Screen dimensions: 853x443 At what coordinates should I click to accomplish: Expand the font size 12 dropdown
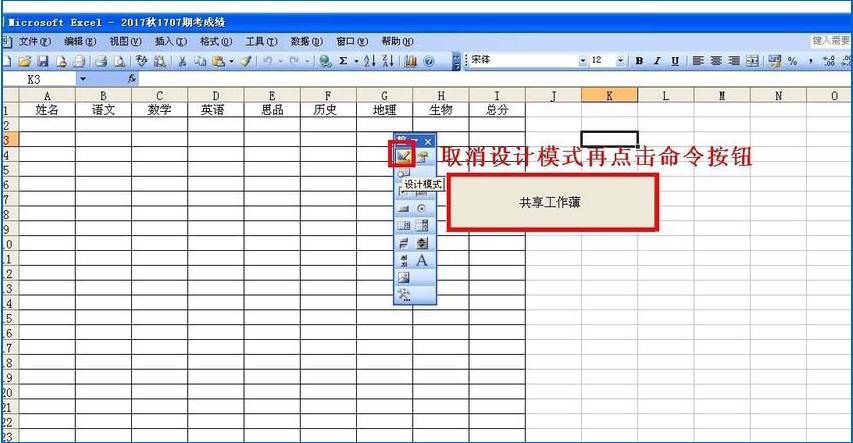(x=620, y=61)
